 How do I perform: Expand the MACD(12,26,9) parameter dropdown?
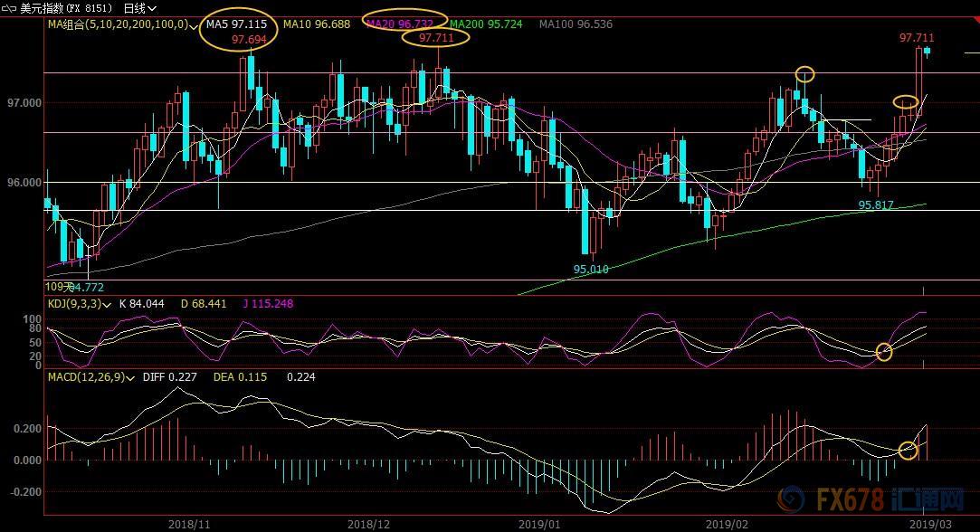(132, 377)
